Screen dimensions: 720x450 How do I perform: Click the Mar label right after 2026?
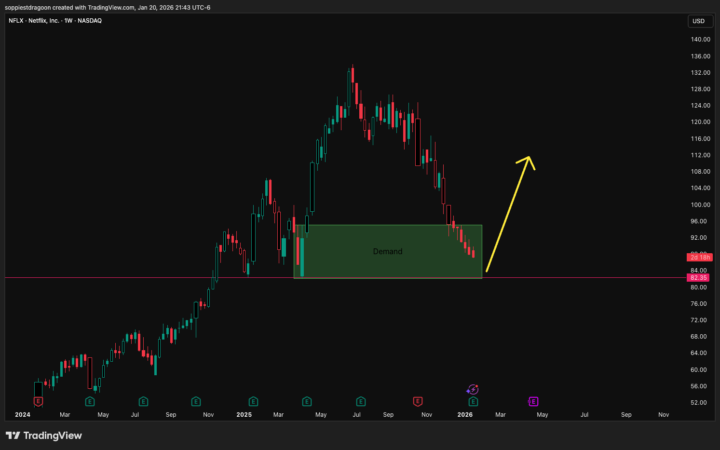(500, 415)
